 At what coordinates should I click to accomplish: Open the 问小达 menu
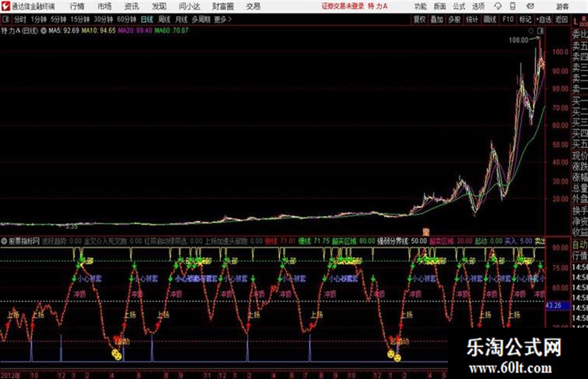coord(189,6)
